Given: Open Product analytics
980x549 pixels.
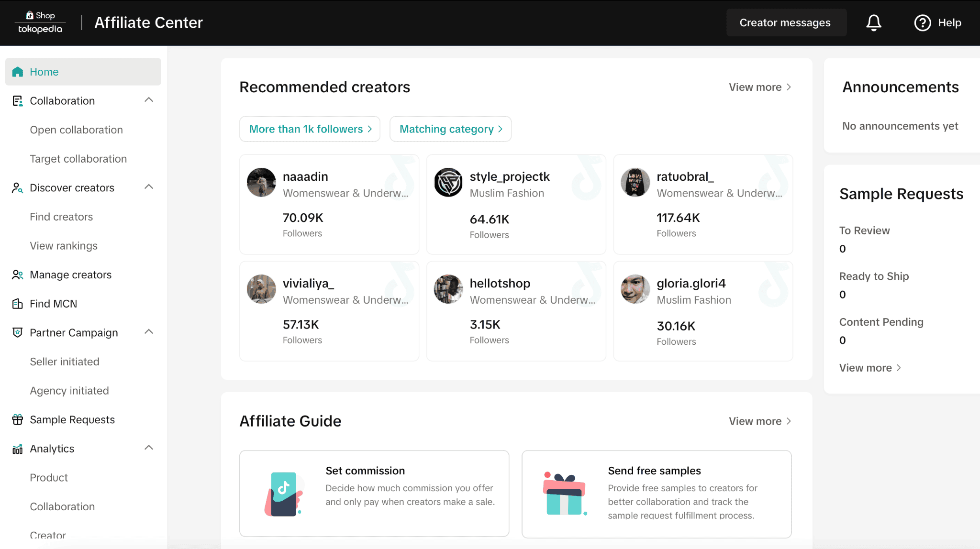Looking at the screenshot, I should point(49,478).
